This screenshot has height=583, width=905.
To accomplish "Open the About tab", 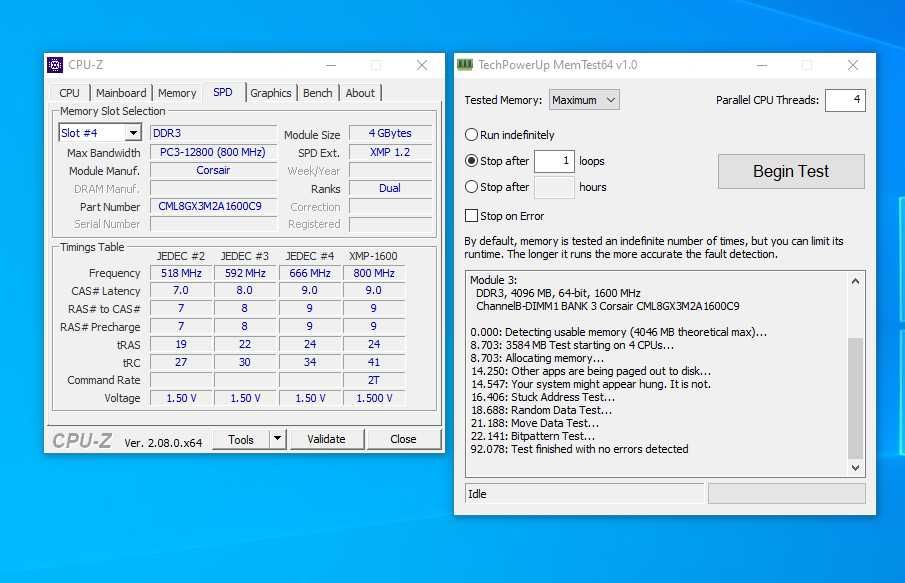I will 360,93.
